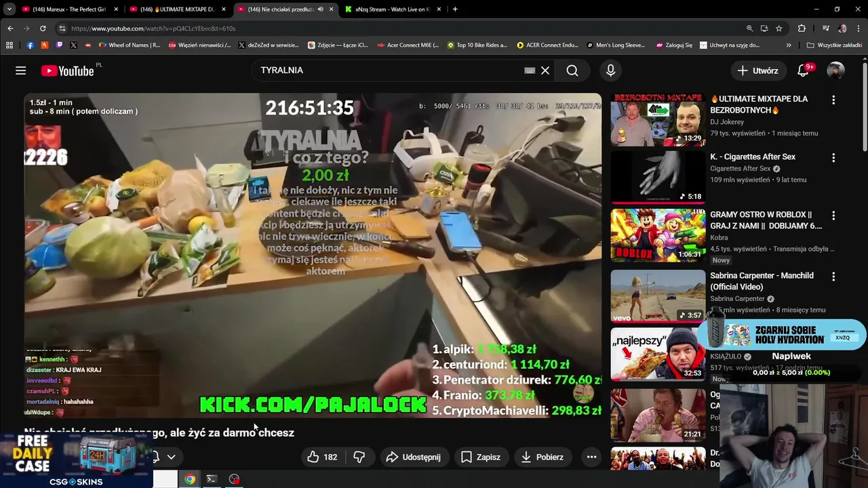Mute the playing Nie chciałaś tab audio
The image size is (868, 488).
[x=320, y=9]
